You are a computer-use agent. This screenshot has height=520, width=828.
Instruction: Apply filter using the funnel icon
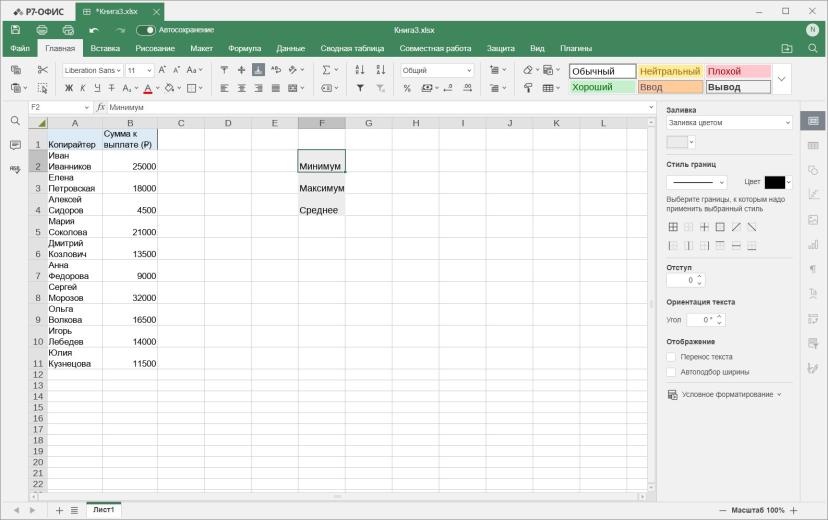click(360, 88)
